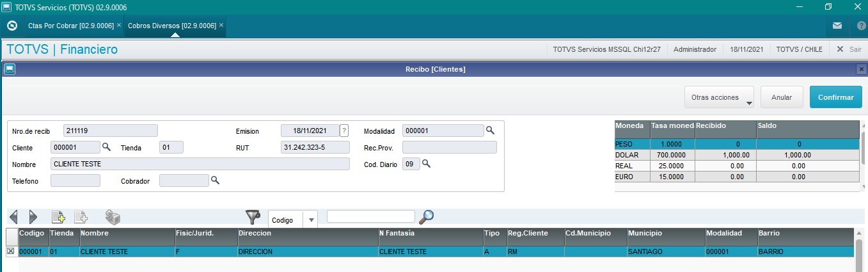Screen dimensions: 868x272
Task: Click the Barrio column header
Action: pos(805,236)
